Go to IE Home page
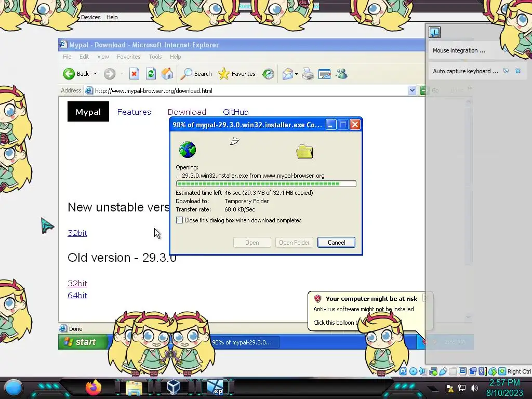This screenshot has width=532, height=399. (x=167, y=74)
